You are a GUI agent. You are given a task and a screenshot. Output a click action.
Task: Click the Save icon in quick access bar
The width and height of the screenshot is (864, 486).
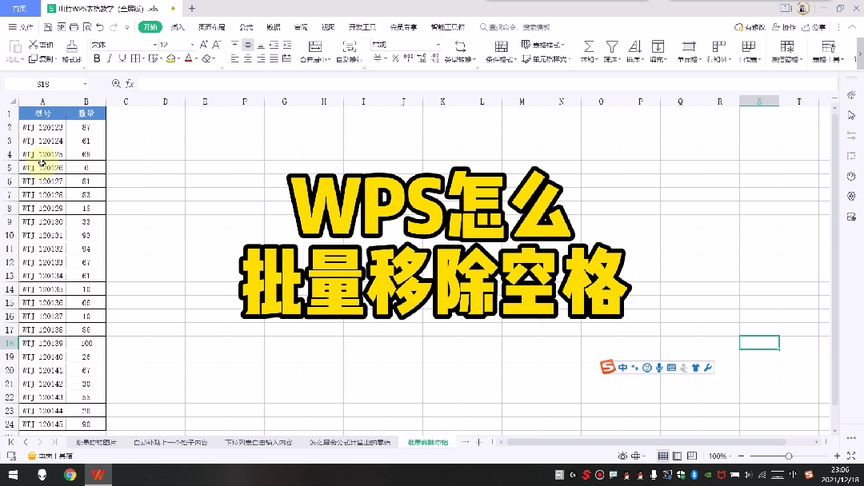pos(48,27)
